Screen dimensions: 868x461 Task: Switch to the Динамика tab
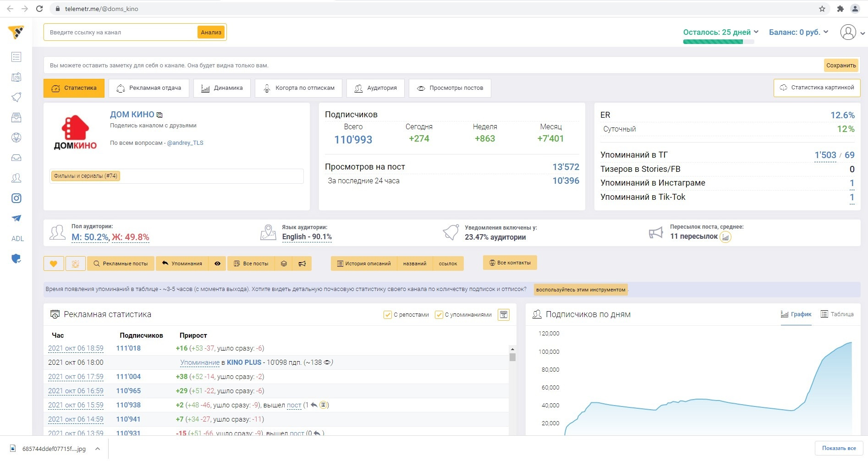pos(222,88)
